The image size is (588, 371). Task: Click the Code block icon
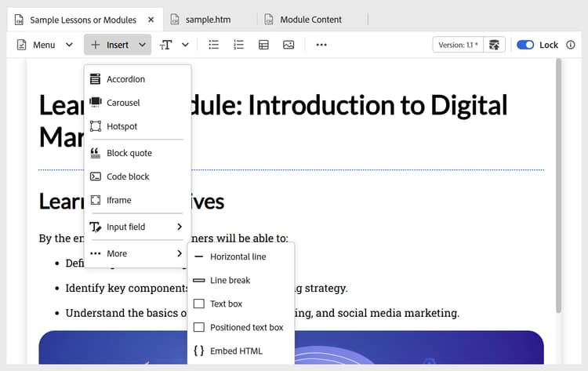95,176
